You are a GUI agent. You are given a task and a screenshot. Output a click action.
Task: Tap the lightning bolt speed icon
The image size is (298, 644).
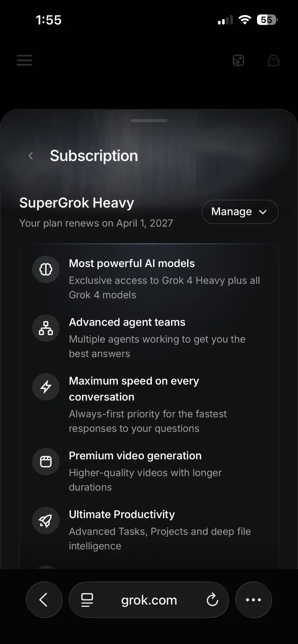tap(46, 387)
